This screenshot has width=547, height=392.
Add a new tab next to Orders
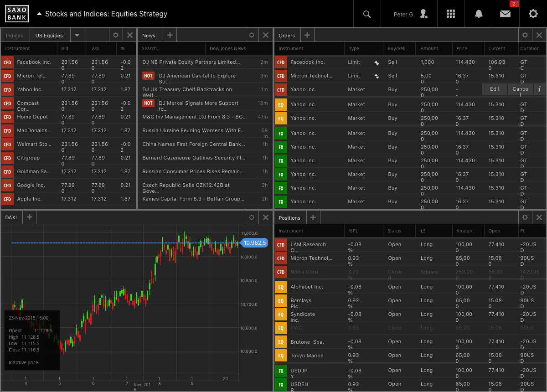[x=307, y=35]
